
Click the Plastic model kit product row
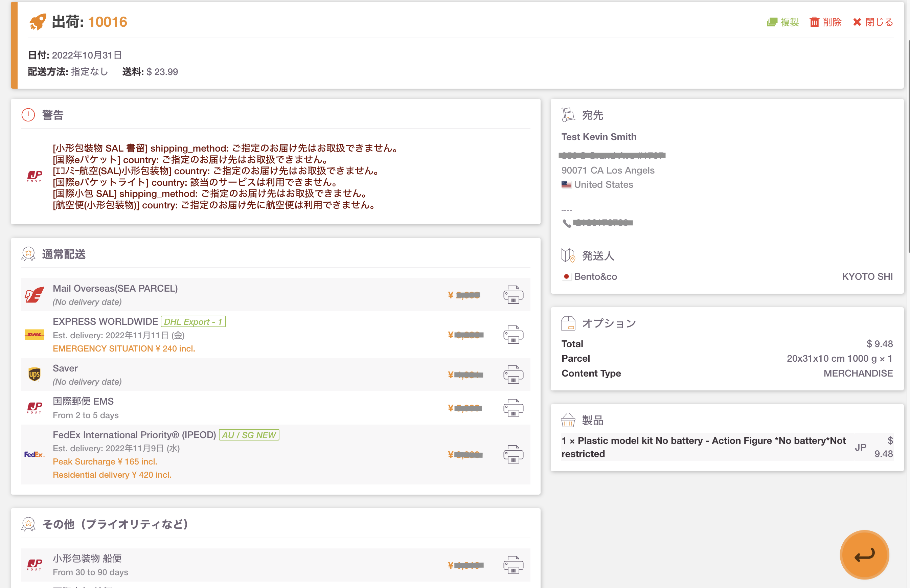727,447
